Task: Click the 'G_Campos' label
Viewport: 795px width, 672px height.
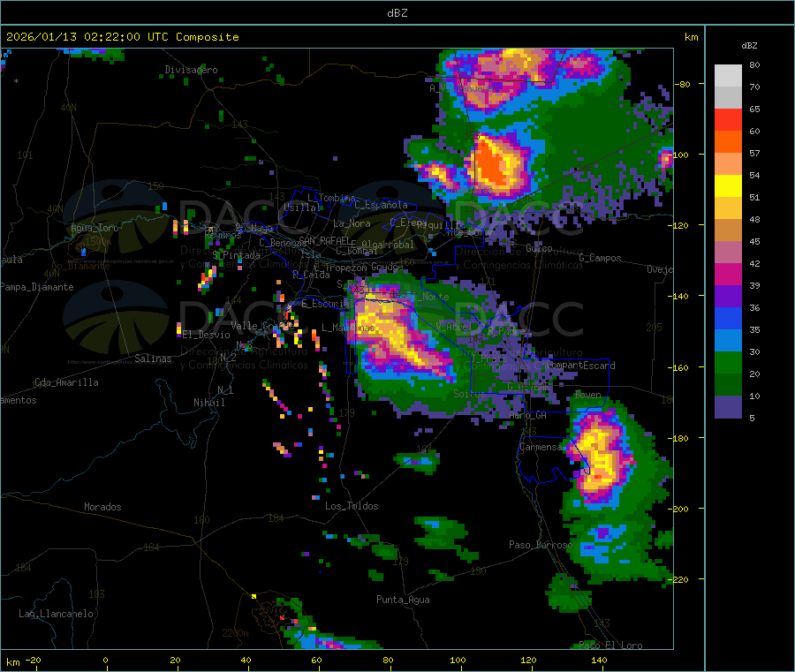Action: coord(601,258)
